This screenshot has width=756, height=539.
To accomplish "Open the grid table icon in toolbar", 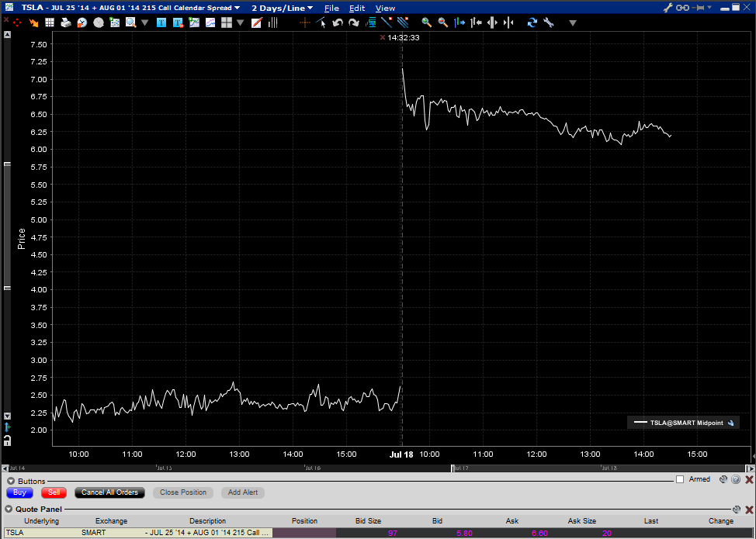I will click(x=50, y=22).
